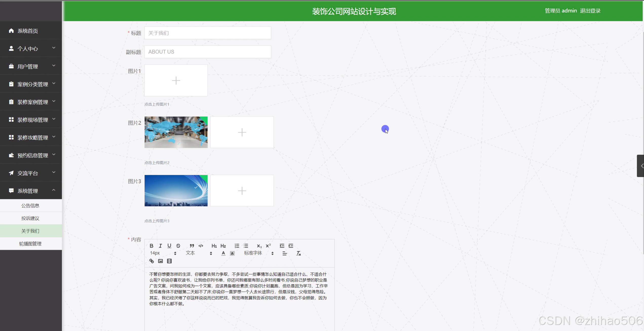This screenshot has height=331, width=644.
Task: Apply superscript formatting
Action: [x=268, y=246]
